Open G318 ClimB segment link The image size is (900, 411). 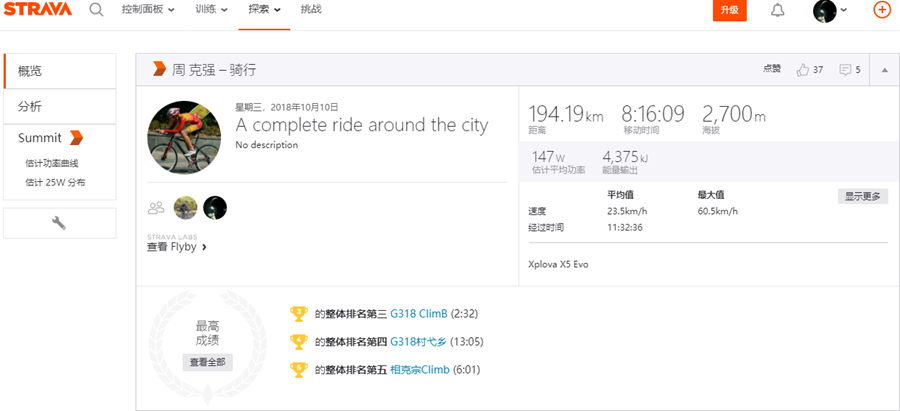418,314
